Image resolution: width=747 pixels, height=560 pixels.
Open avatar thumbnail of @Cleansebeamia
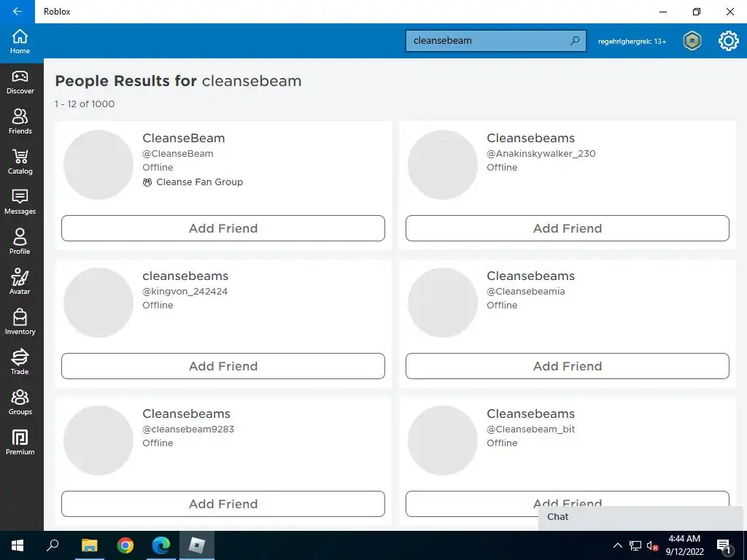(443, 303)
